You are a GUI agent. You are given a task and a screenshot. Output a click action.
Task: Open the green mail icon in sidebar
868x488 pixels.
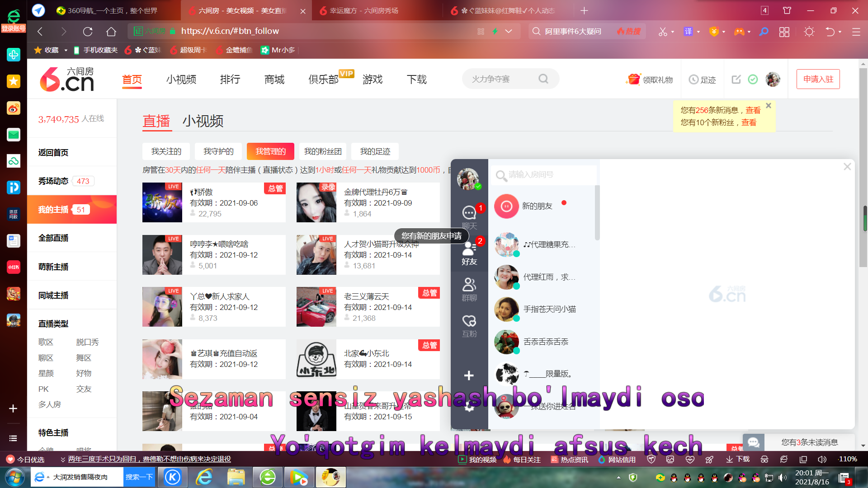[14, 135]
